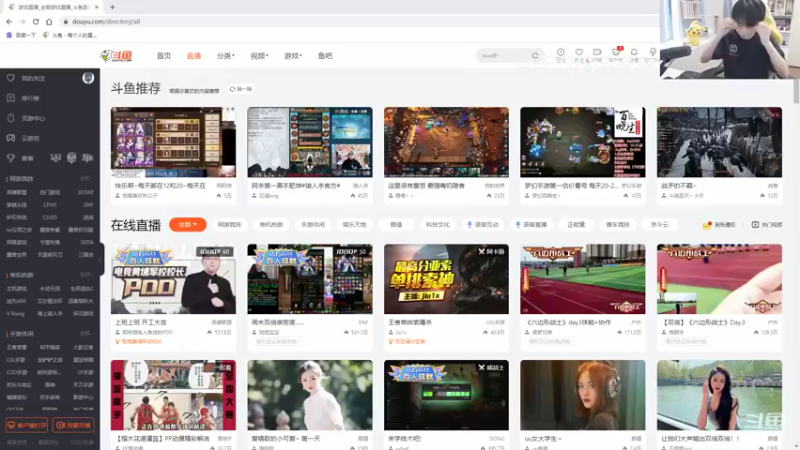
Task: Open a new browser tab
Action: [112, 7]
